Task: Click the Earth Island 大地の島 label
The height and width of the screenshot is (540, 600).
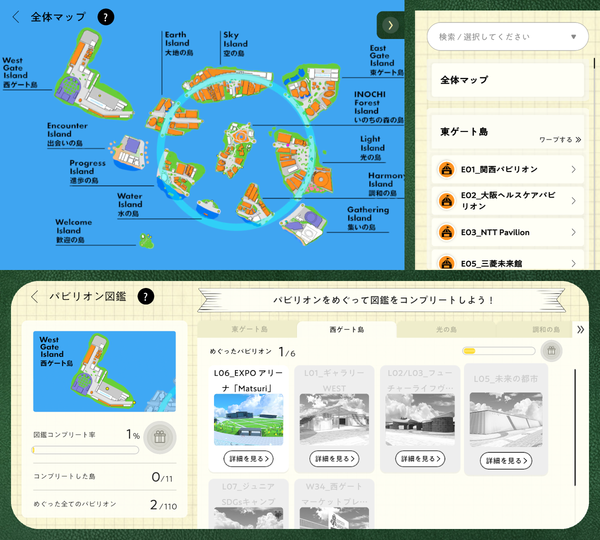Action: click(178, 44)
